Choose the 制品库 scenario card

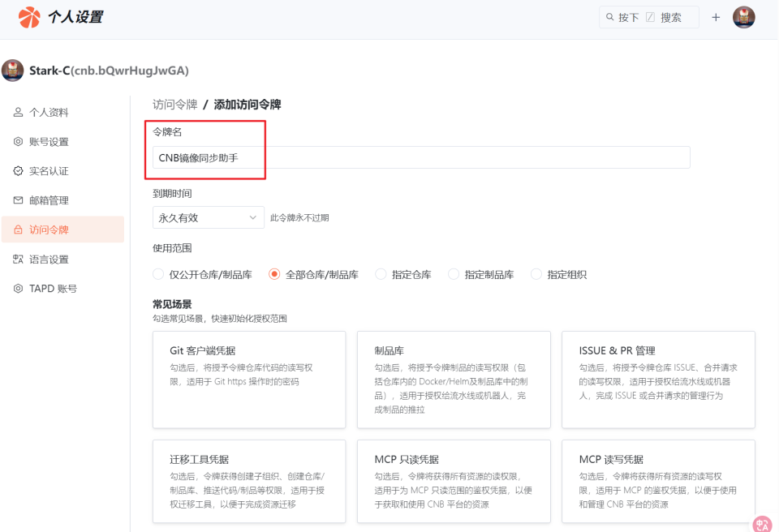454,380
